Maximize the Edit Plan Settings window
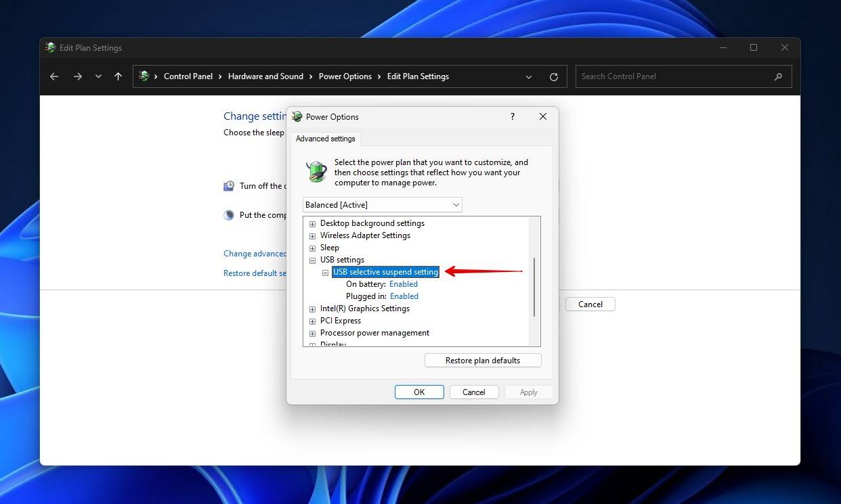This screenshot has height=504, width=841. pos(754,47)
